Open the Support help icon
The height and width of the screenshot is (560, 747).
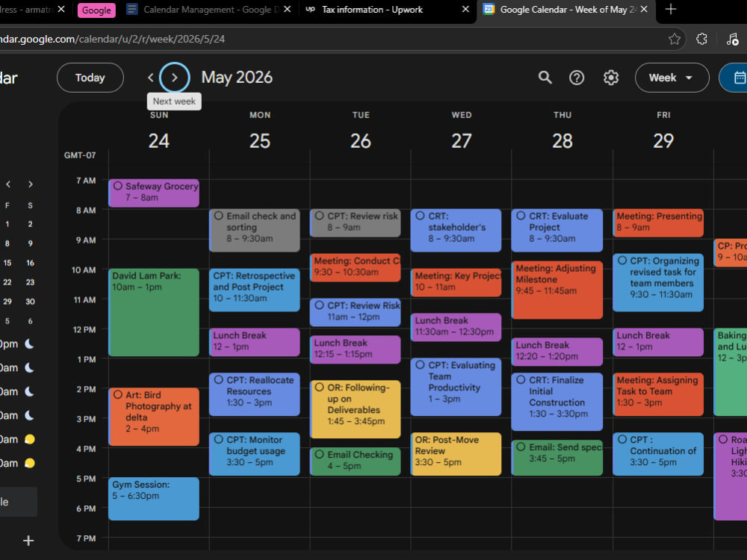(577, 77)
